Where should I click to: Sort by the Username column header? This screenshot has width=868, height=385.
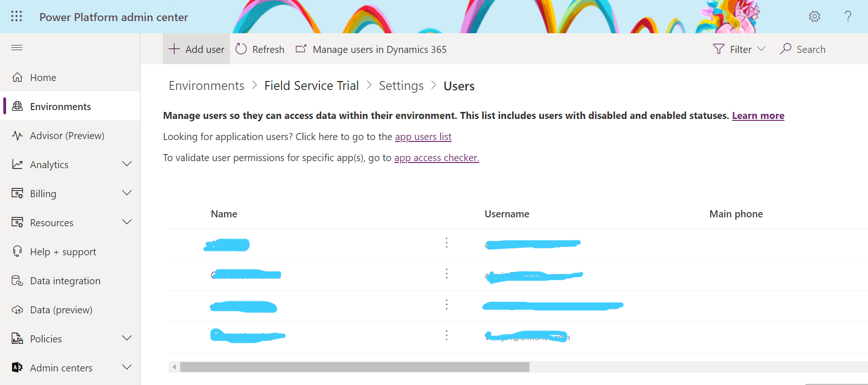click(x=507, y=214)
